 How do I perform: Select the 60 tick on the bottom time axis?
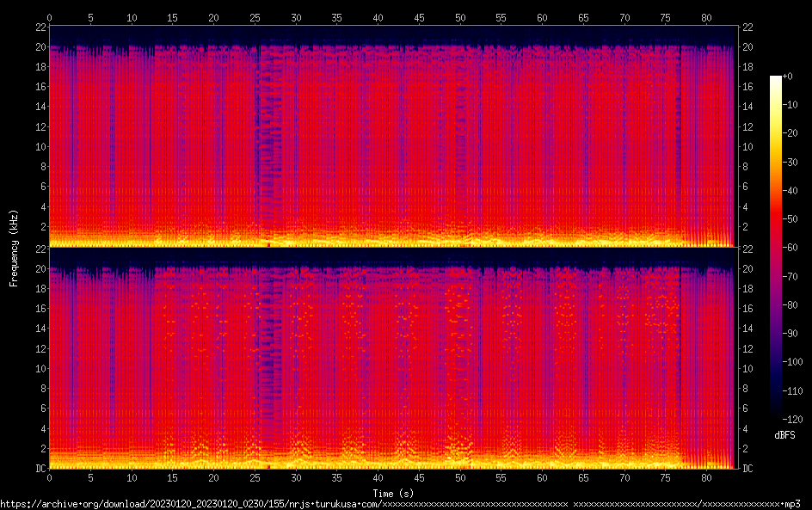tap(542, 477)
